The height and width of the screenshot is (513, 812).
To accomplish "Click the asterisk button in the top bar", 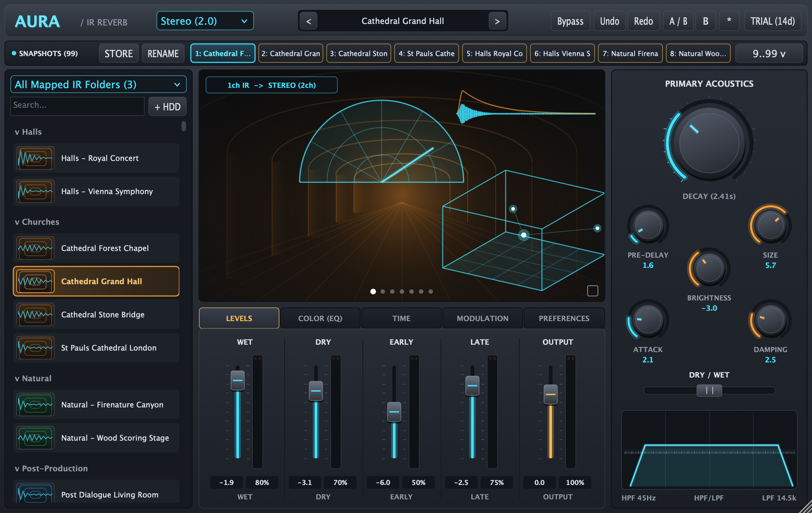I will coord(729,21).
